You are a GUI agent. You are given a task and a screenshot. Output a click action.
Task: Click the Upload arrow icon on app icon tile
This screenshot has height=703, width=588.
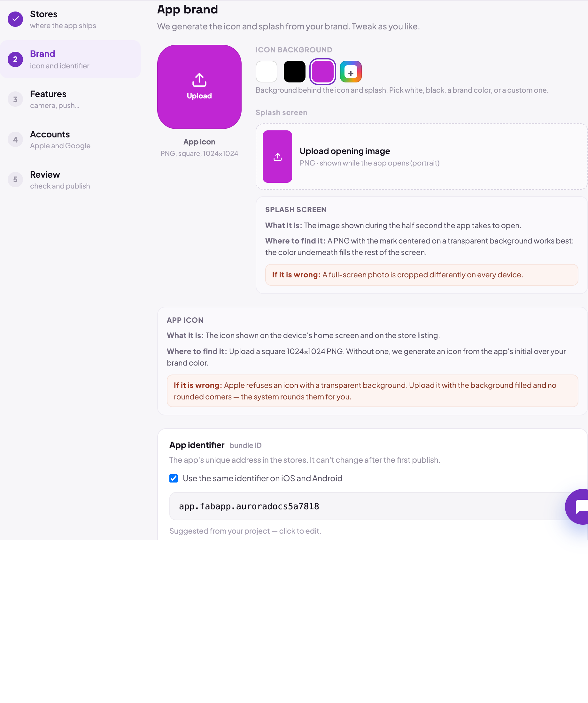(x=199, y=80)
